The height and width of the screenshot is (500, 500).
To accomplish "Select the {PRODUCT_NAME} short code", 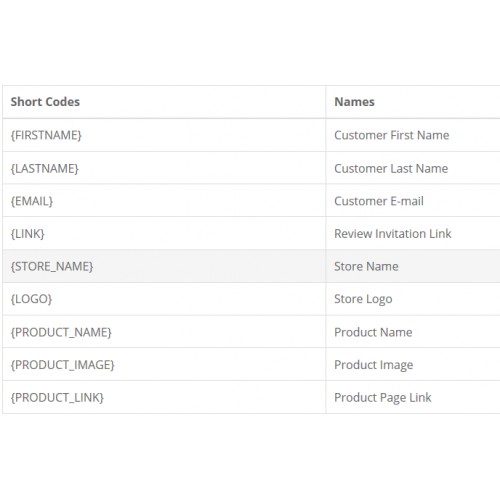I will tap(61, 332).
